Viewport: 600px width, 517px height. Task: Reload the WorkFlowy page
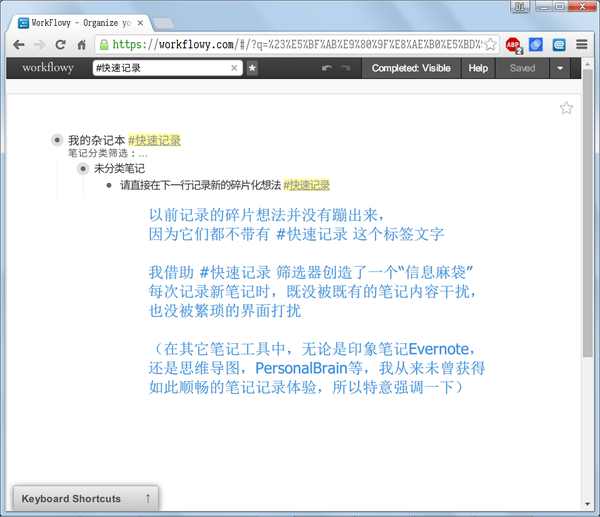pyautogui.click(x=60, y=45)
